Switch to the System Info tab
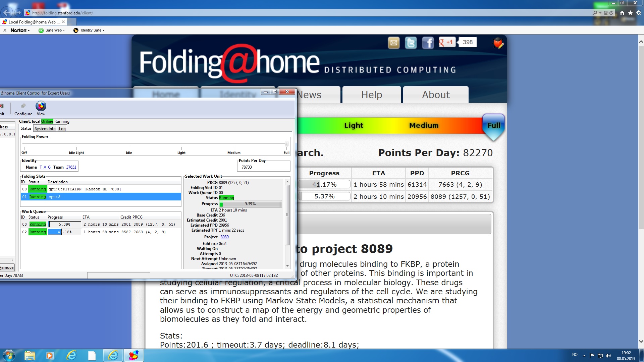This screenshot has width=644, height=362. tap(45, 129)
